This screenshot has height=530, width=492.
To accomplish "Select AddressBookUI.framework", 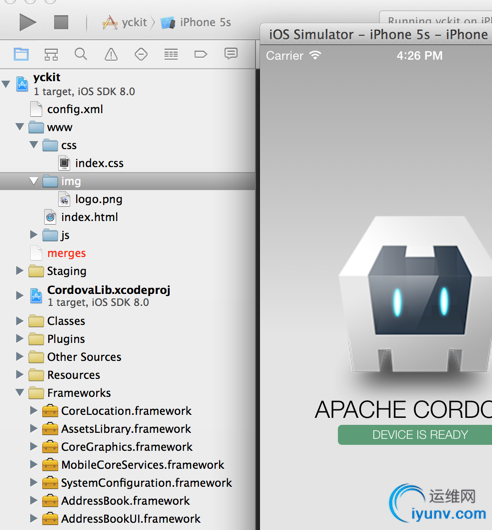I will pyautogui.click(x=131, y=519).
